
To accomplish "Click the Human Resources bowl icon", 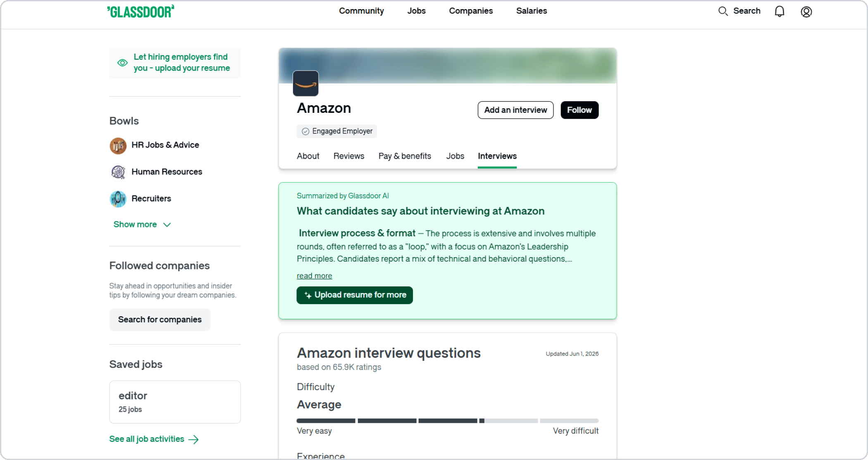I will click(118, 172).
